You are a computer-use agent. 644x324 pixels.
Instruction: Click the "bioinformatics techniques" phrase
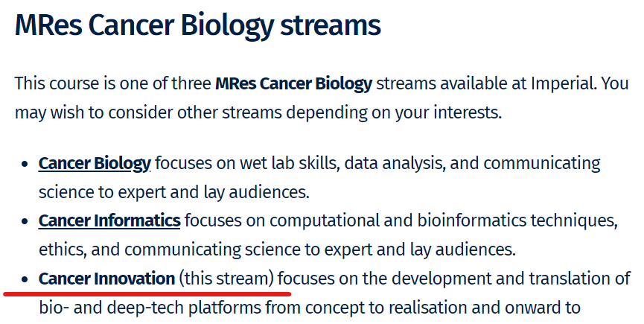[x=517, y=221]
